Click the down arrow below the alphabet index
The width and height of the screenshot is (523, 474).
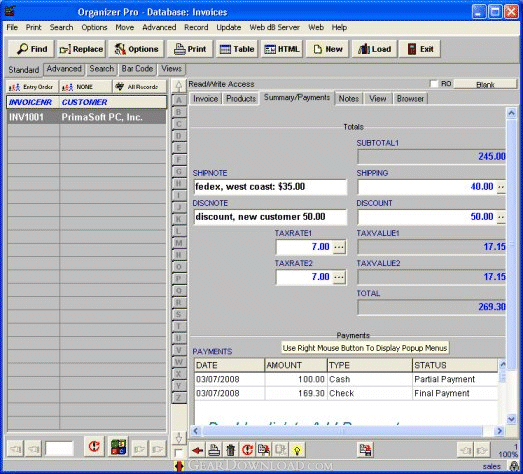click(x=179, y=438)
